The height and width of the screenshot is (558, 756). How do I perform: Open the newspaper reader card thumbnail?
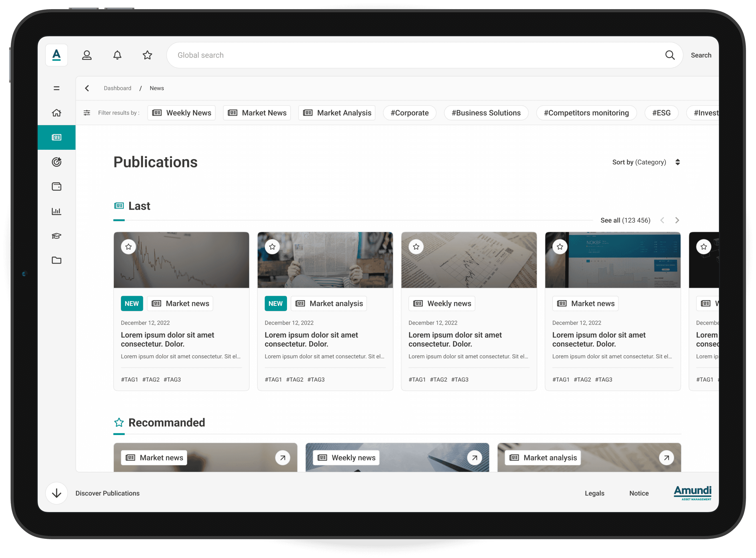tap(325, 260)
